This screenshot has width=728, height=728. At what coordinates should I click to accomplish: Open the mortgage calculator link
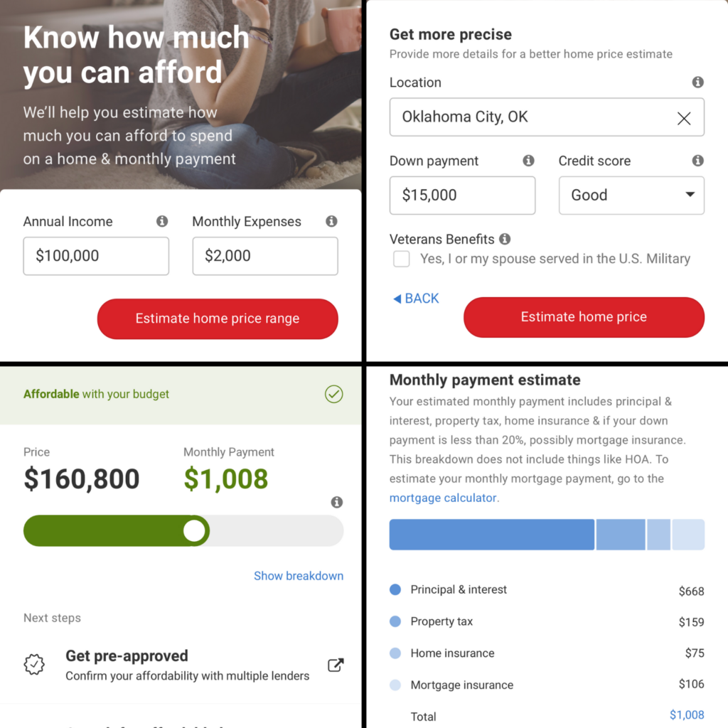(x=443, y=498)
